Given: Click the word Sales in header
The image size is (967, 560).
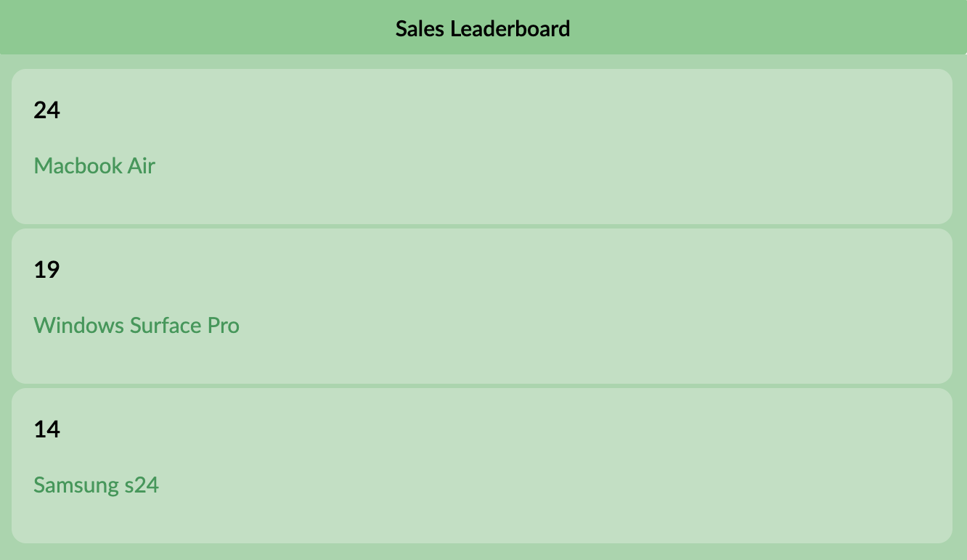Looking at the screenshot, I should pos(420,28).
